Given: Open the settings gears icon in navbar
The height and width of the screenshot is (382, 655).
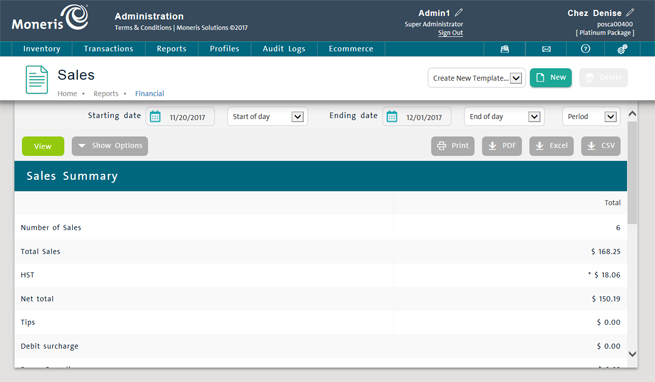Looking at the screenshot, I should pyautogui.click(x=622, y=49).
